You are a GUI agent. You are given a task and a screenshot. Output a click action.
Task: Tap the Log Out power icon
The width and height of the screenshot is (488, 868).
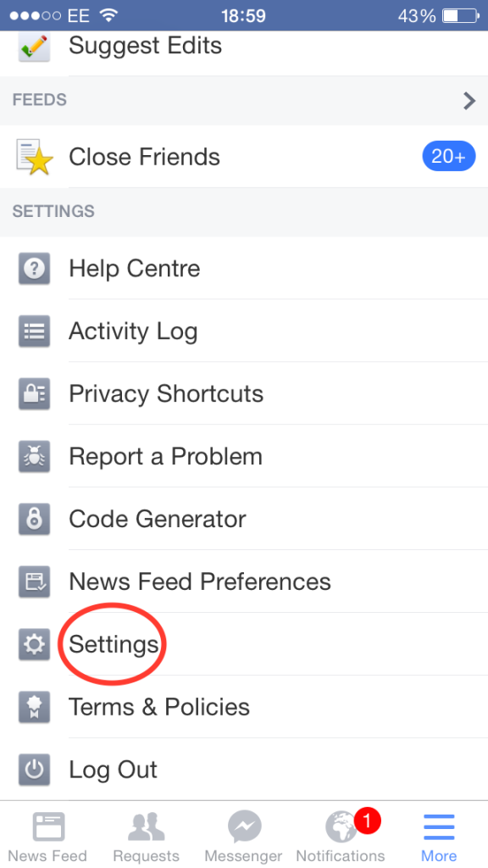pyautogui.click(x=34, y=770)
